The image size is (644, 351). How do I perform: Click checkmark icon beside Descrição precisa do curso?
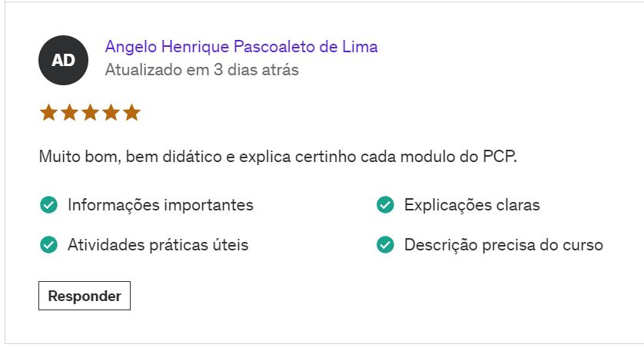(x=385, y=245)
